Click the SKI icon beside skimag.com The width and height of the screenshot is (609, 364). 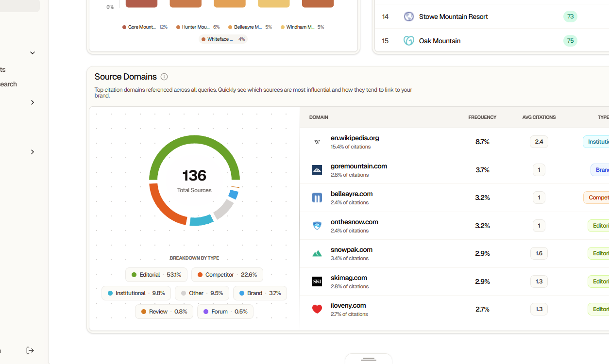point(317,281)
